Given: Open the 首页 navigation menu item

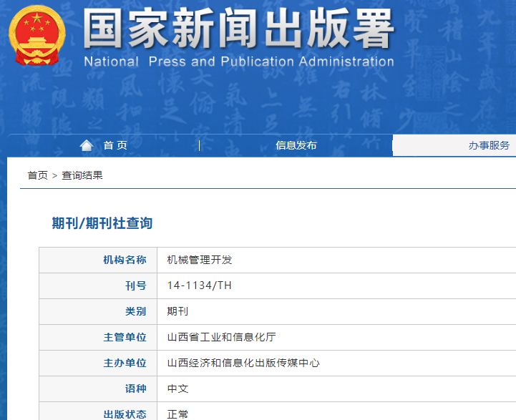Looking at the screenshot, I should tap(115, 145).
